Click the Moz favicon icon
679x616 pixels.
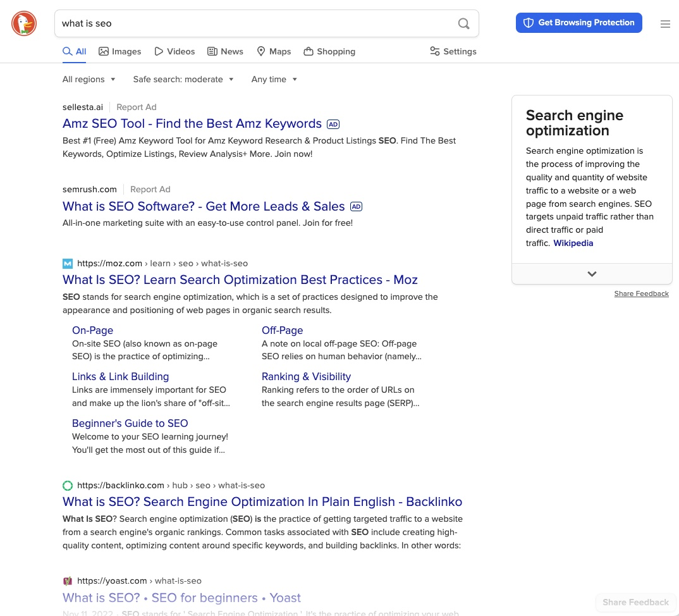[x=68, y=263]
